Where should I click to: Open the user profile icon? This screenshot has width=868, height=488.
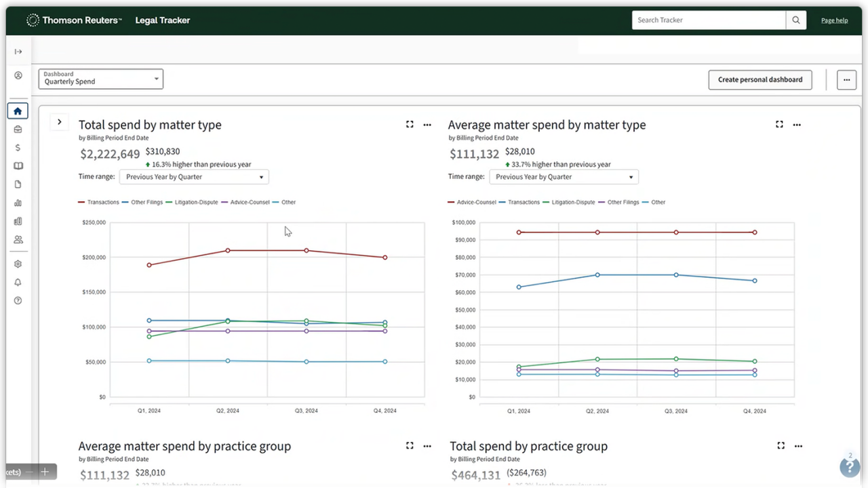coord(18,76)
